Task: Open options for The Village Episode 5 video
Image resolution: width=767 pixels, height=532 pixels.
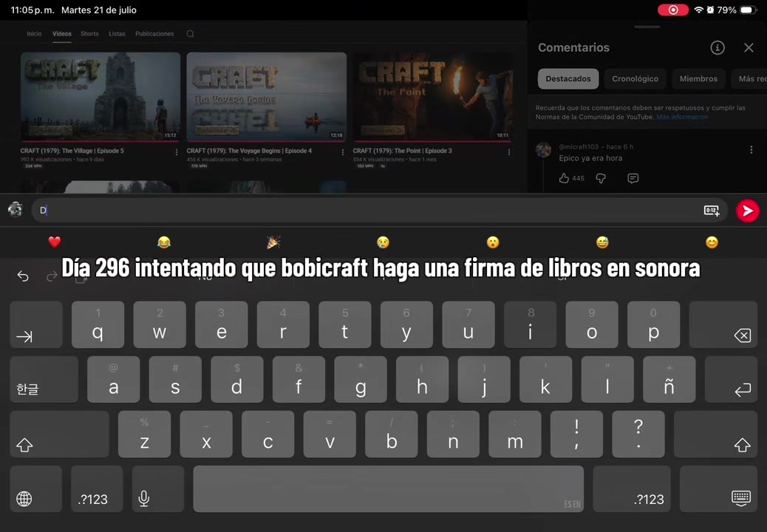Action: (x=176, y=152)
